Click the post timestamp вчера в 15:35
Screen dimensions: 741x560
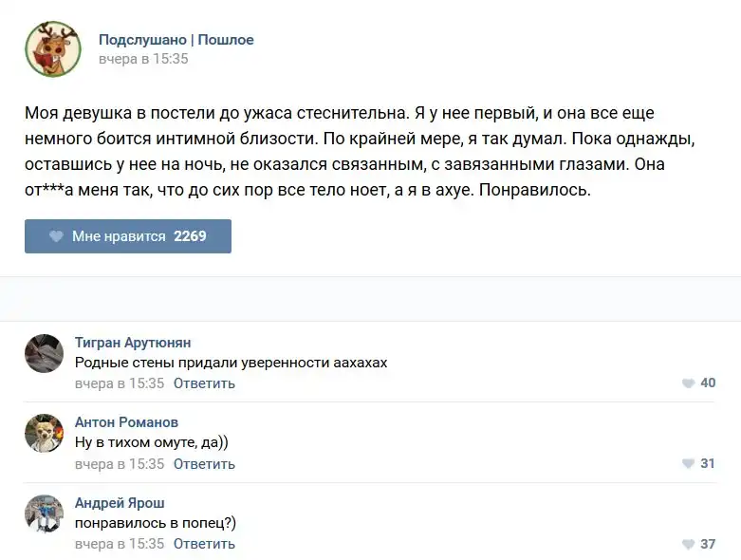coord(143,59)
